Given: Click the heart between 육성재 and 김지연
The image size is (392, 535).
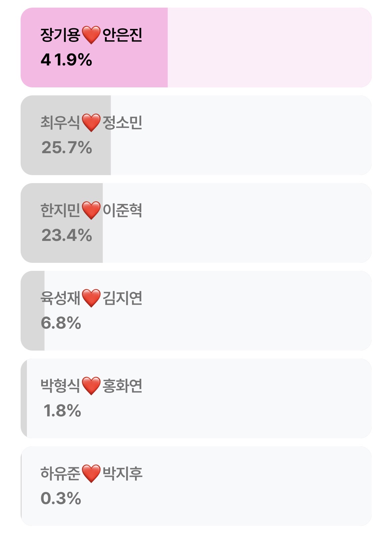Looking at the screenshot, I should click(x=91, y=298).
